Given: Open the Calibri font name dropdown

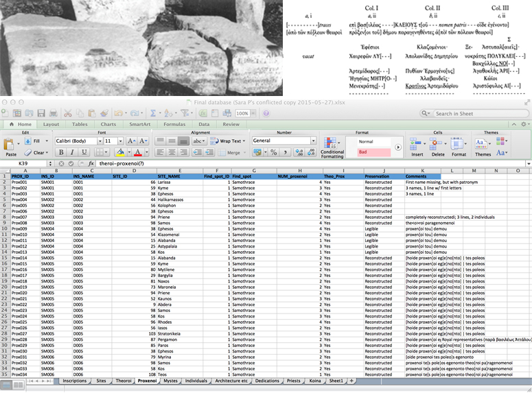Looking at the screenshot, I should coord(99,141).
